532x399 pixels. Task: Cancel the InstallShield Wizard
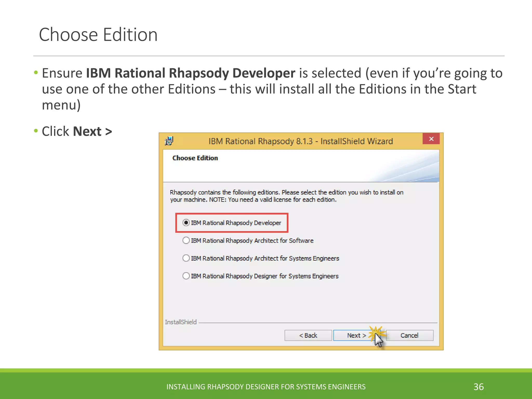tap(409, 335)
